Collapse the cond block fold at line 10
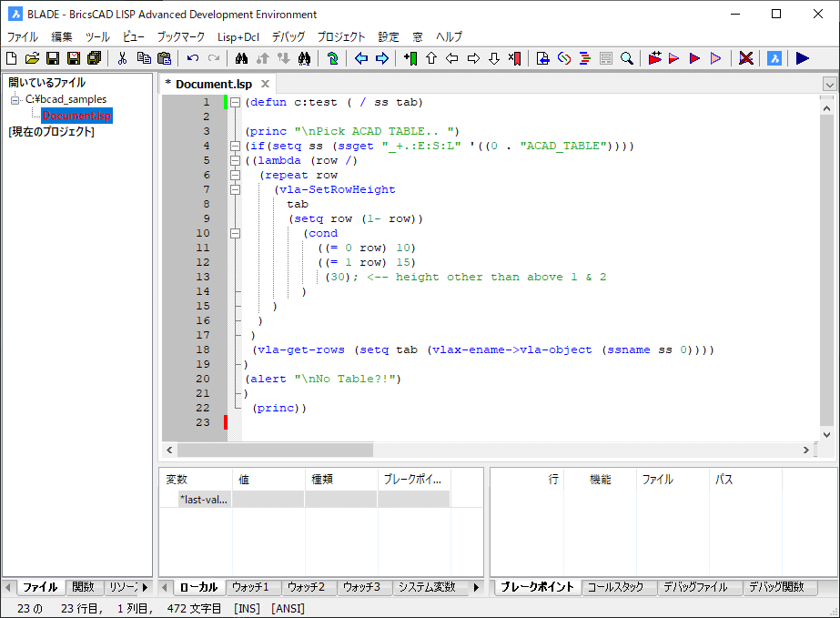Screen dimensions: 840x618 [x=235, y=233]
